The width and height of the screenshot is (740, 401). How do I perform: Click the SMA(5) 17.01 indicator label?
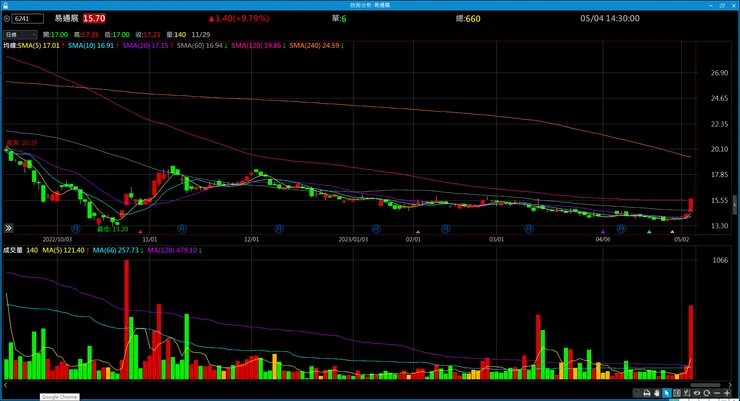tap(39, 45)
